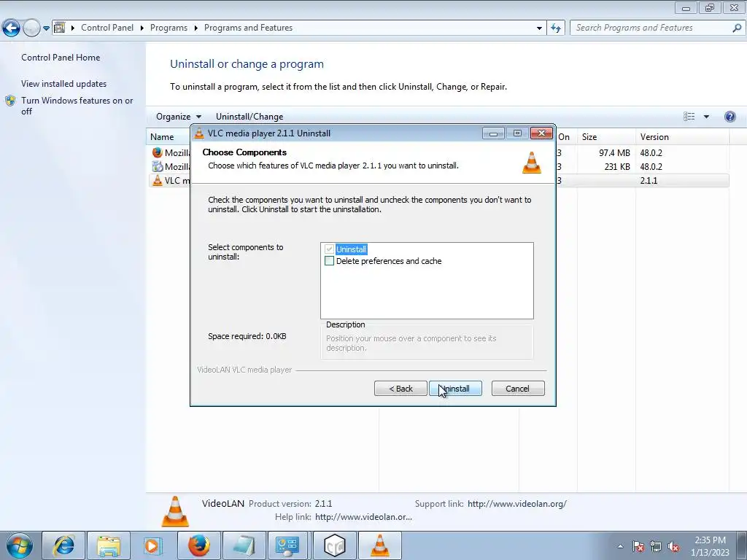This screenshot has width=747, height=560.
Task: Restore down the Control Panel window
Action: tap(710, 8)
